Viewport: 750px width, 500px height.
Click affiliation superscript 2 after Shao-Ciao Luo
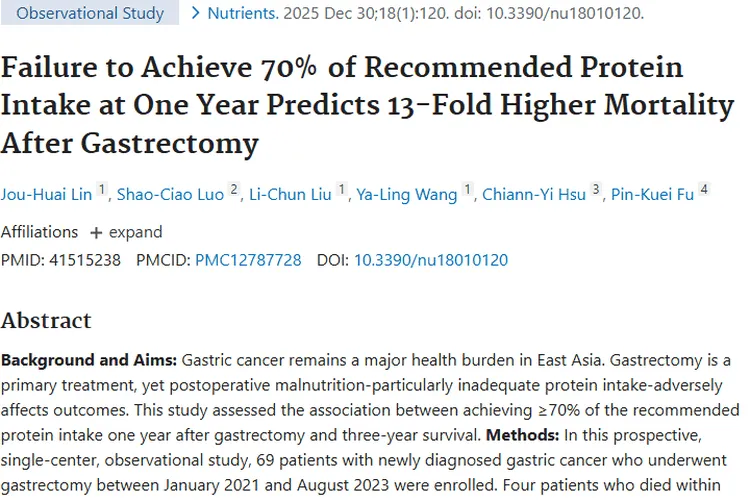tap(234, 189)
